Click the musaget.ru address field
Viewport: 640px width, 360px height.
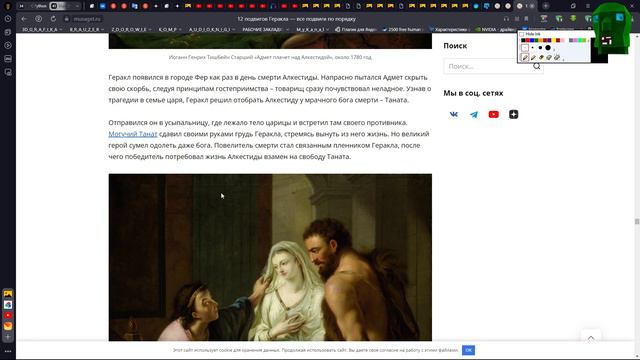pyautogui.click(x=86, y=19)
